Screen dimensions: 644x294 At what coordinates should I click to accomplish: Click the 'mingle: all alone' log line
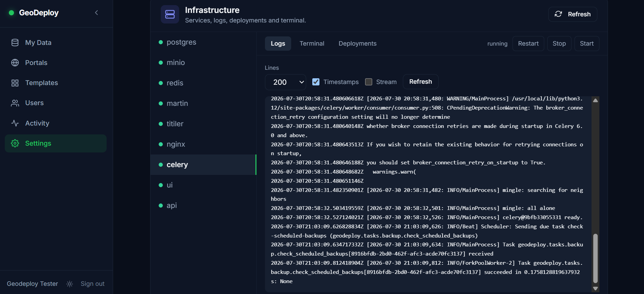pyautogui.click(x=413, y=208)
